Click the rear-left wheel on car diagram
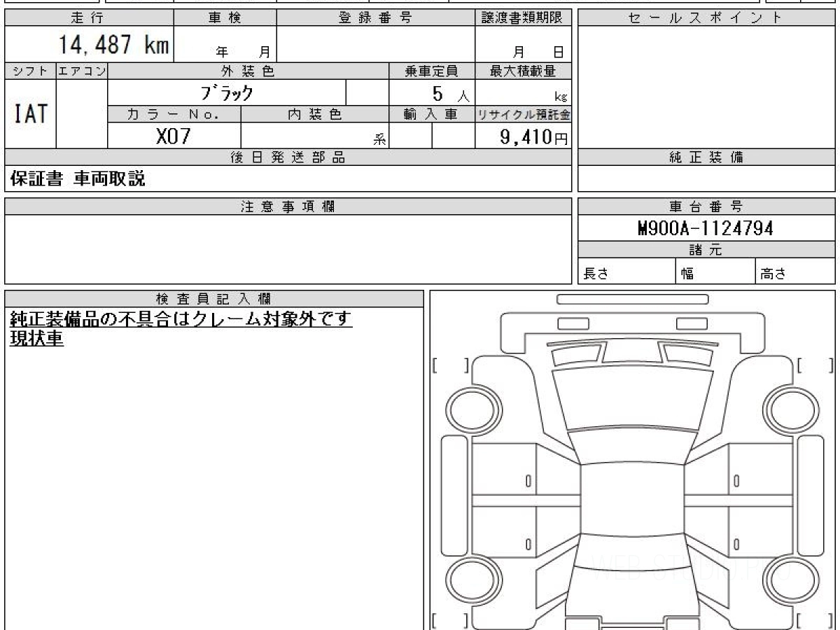 coord(475,580)
